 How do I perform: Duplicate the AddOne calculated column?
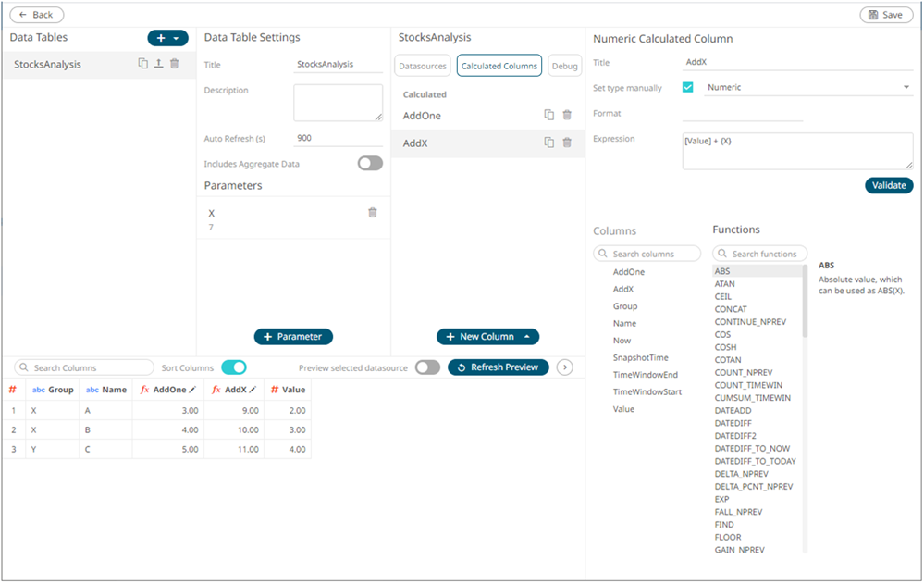point(548,115)
